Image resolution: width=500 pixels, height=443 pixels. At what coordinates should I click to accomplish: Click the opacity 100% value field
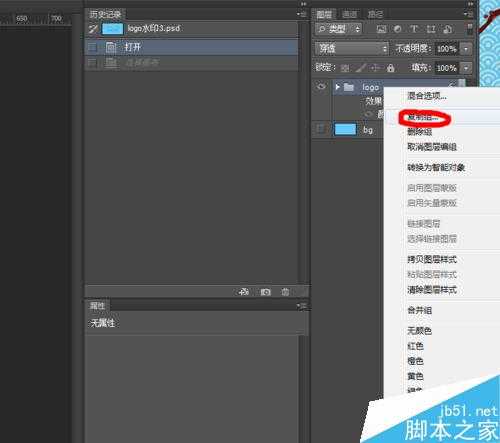(447, 49)
